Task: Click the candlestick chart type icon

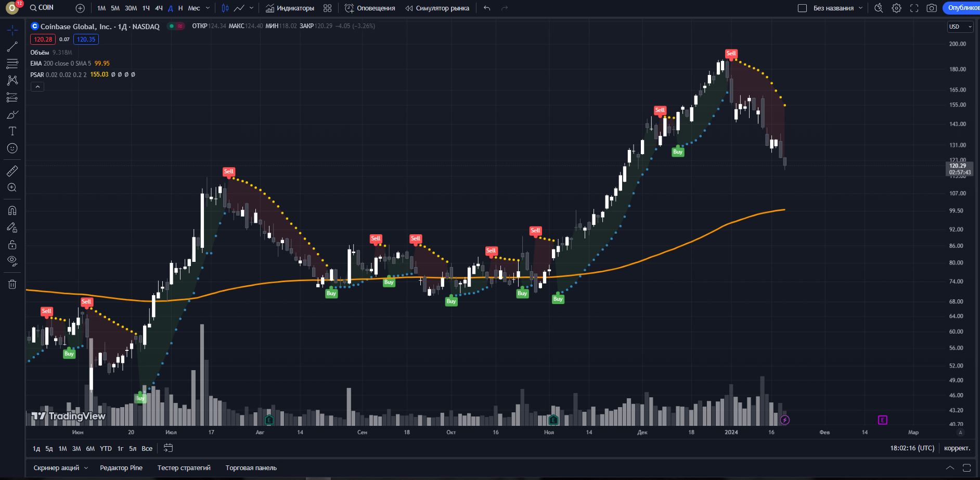Action: click(x=225, y=8)
